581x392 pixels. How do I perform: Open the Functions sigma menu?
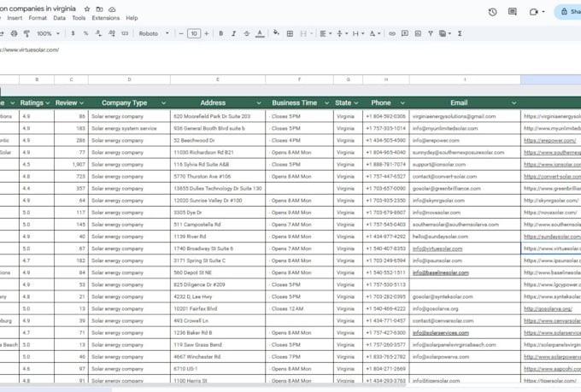tap(460, 33)
